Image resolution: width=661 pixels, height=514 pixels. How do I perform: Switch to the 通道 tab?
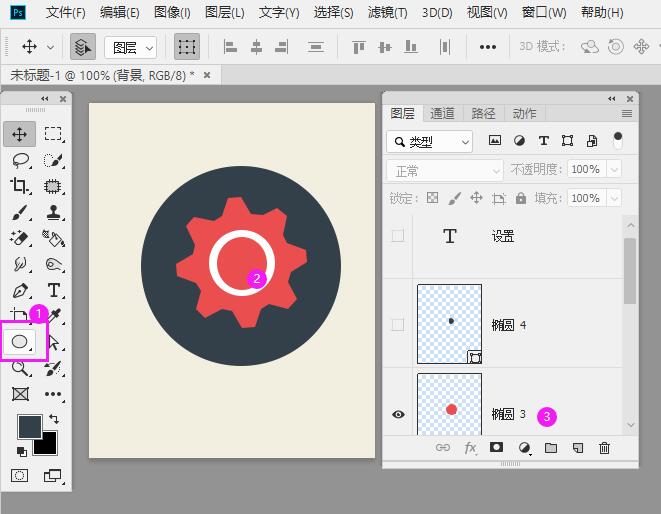coord(442,113)
